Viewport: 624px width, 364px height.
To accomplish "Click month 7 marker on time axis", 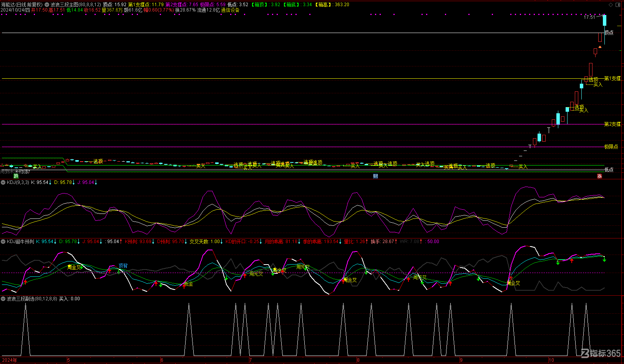I will [251, 360].
